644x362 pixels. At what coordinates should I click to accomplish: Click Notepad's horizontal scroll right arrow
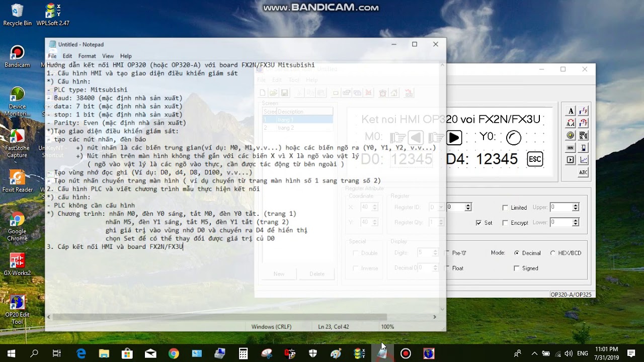click(435, 317)
